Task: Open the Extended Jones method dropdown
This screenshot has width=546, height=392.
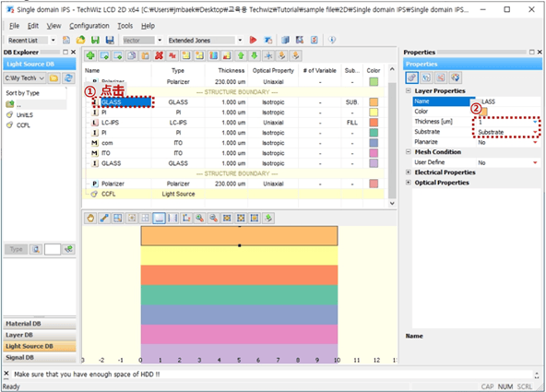Action: click(x=240, y=41)
